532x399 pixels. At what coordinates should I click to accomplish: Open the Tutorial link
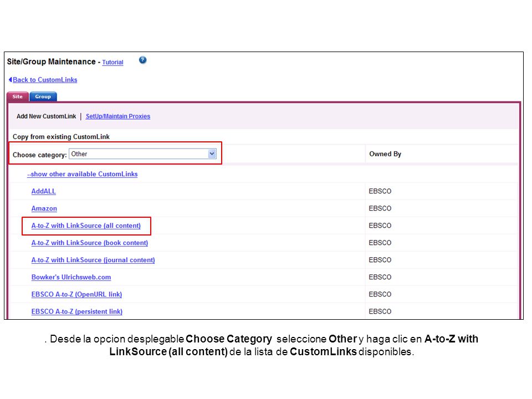112,62
